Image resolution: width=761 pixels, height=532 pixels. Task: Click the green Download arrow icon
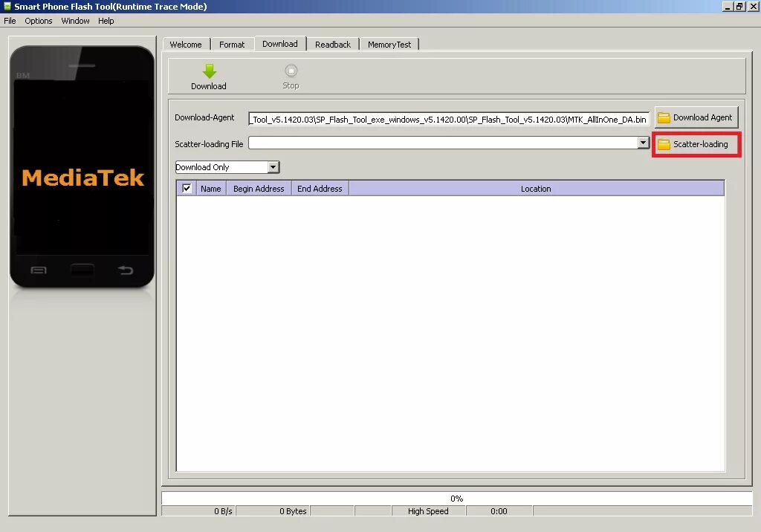[209, 71]
